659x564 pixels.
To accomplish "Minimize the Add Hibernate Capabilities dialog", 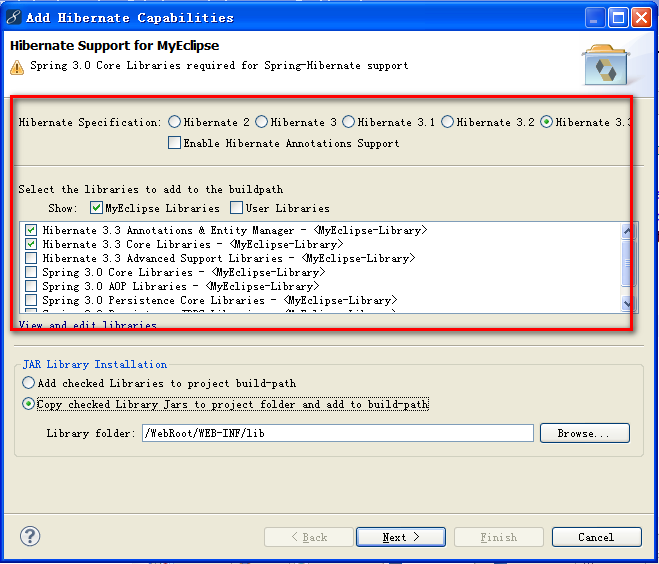I will coord(595,18).
